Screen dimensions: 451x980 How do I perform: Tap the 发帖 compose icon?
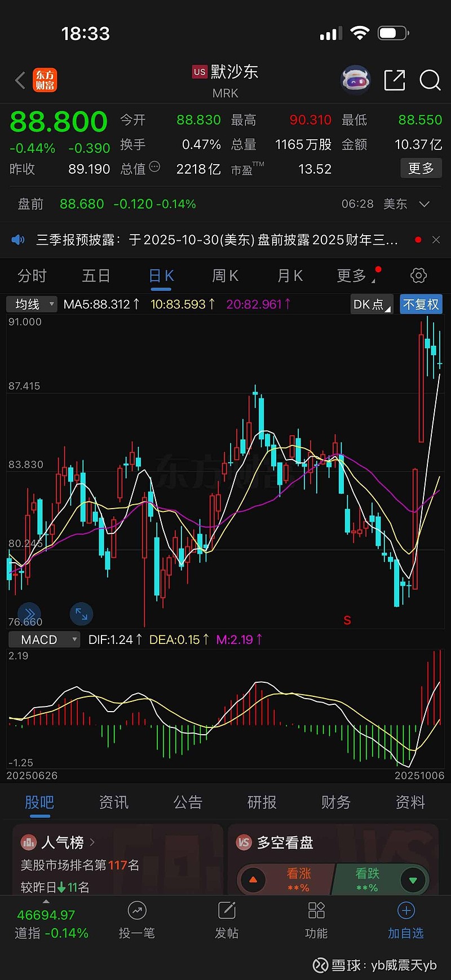pos(227,910)
